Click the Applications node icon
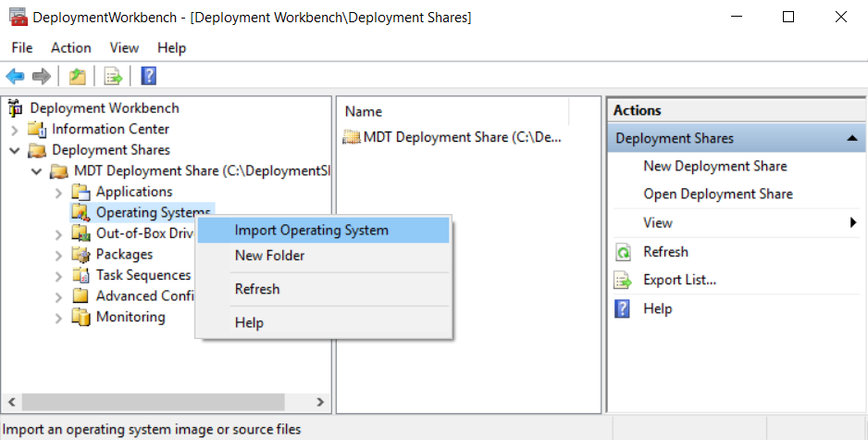Screen dimensions: 868x440 [81, 192]
